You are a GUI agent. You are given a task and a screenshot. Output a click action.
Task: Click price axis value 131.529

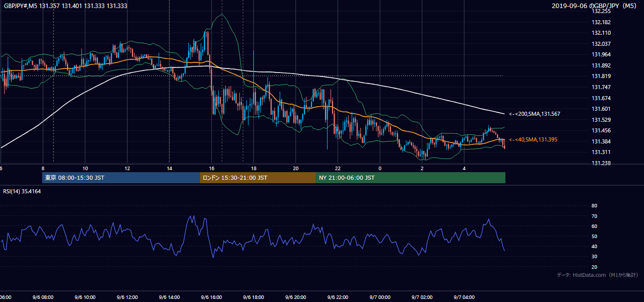(x=601, y=120)
